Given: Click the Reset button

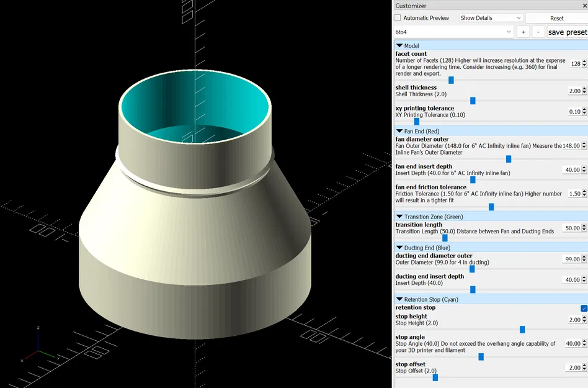Looking at the screenshot, I should click(556, 17).
